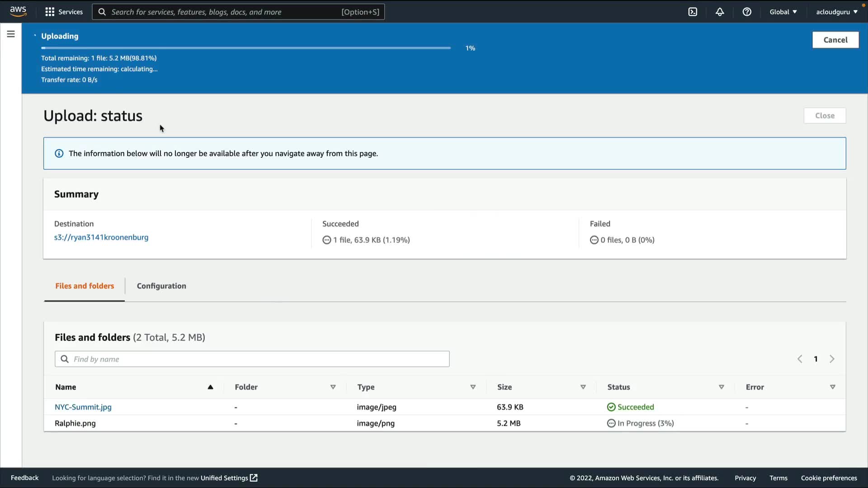Click the previous page arrow in pagination
Screen dimensions: 868x488
800,359
